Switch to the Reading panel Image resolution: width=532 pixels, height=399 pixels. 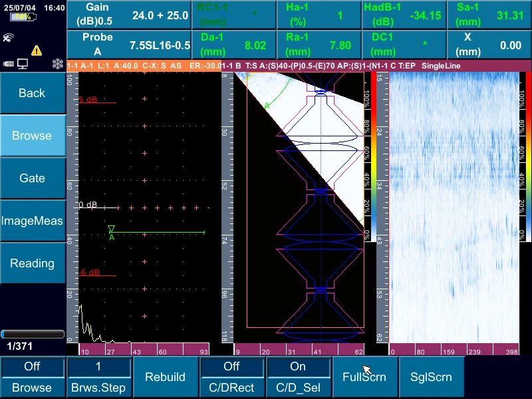tap(33, 263)
